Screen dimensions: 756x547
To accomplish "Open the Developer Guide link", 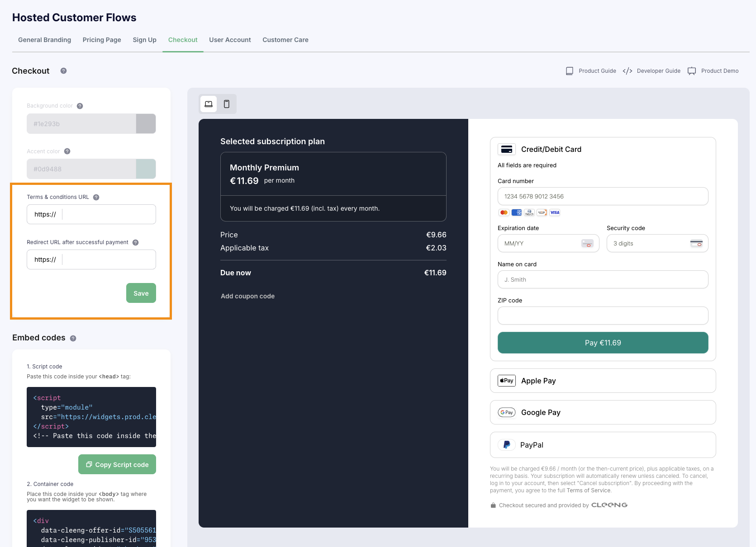I will 659,71.
